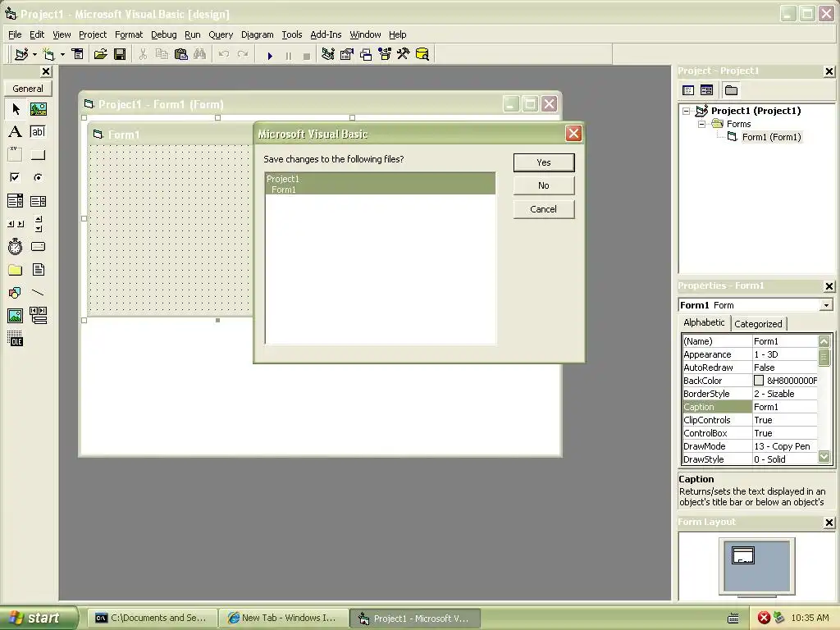
Task: Select the CommandButton tool in toolbox
Action: pos(38,155)
